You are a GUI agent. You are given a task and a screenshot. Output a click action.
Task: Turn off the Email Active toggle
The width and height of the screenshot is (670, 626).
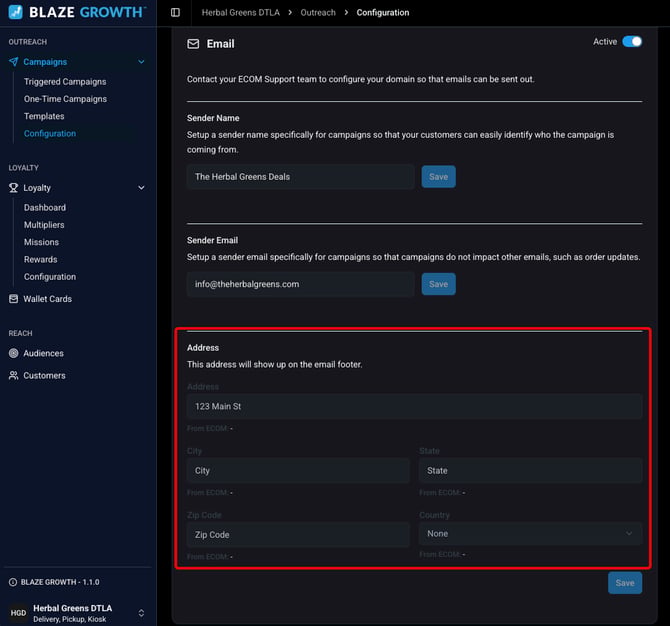(632, 41)
